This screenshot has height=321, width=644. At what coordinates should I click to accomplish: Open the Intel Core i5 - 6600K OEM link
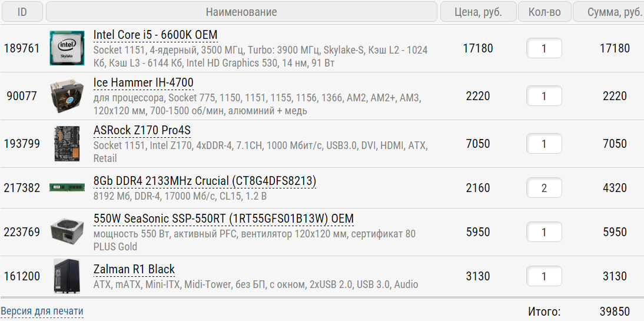tap(155, 35)
